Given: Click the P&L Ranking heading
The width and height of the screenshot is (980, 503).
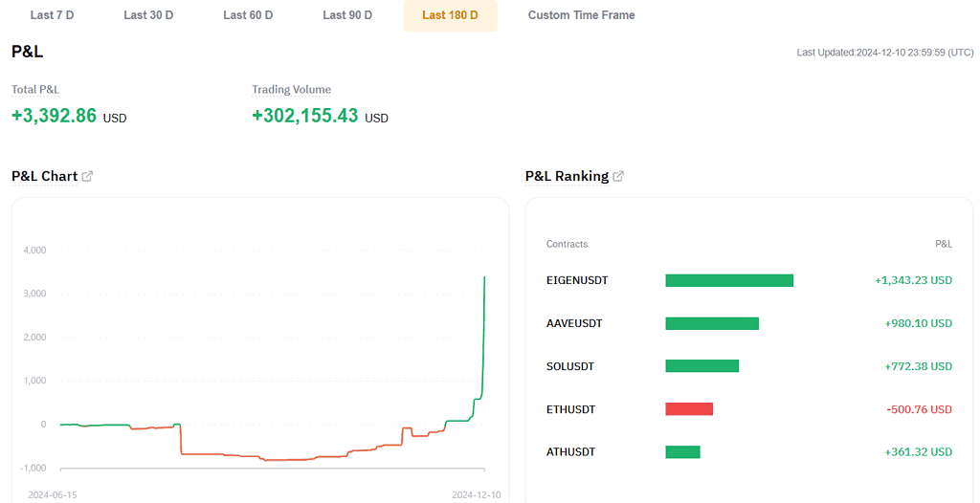Looking at the screenshot, I should click(567, 176).
